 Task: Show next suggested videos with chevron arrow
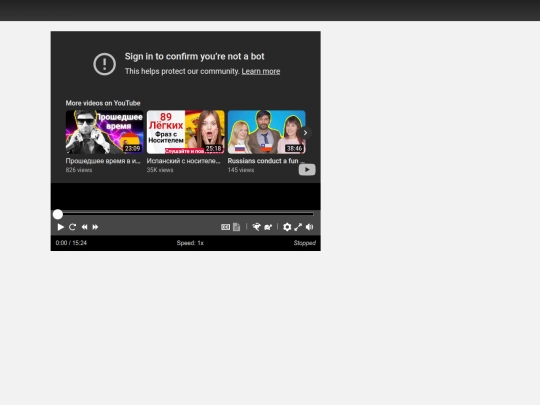click(x=305, y=133)
